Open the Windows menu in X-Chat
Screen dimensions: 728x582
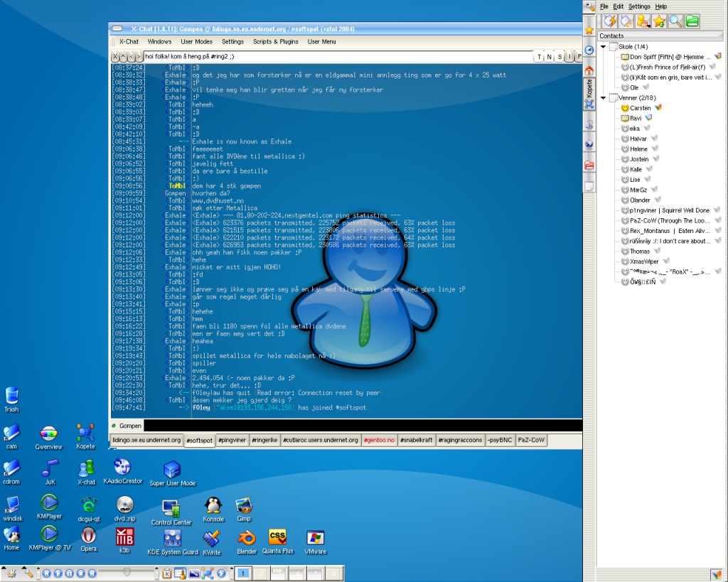pyautogui.click(x=159, y=41)
